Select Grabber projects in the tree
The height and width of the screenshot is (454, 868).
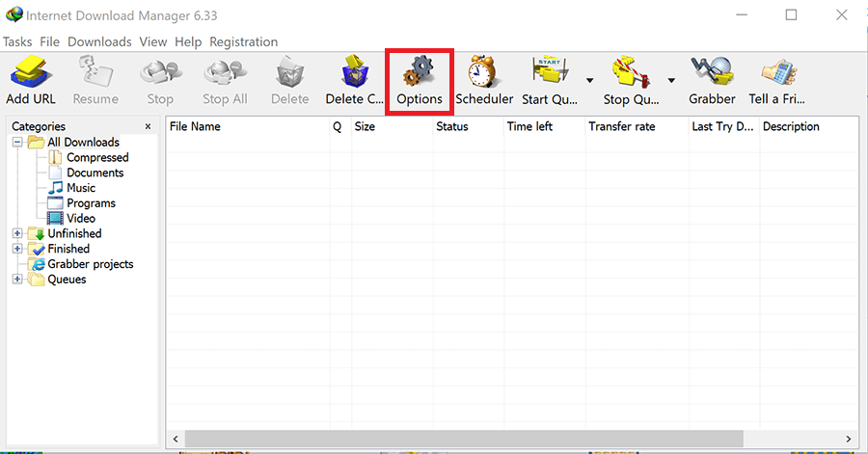(91, 264)
